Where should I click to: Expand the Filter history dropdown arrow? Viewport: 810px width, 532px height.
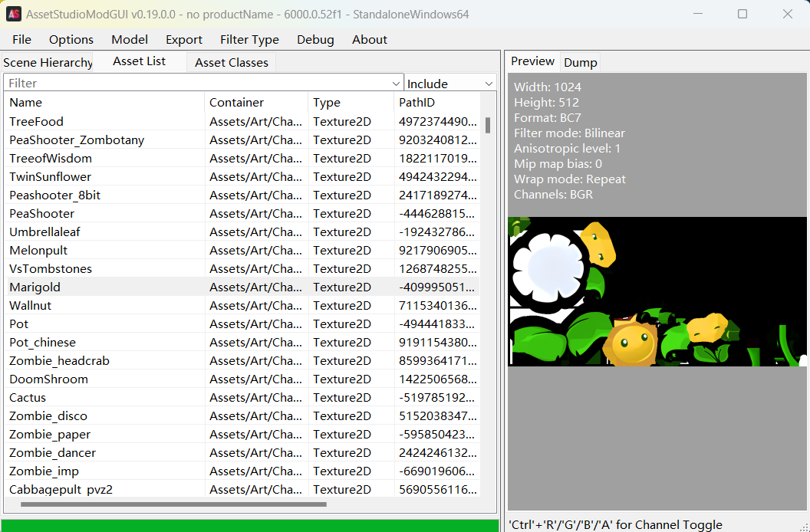[397, 84]
